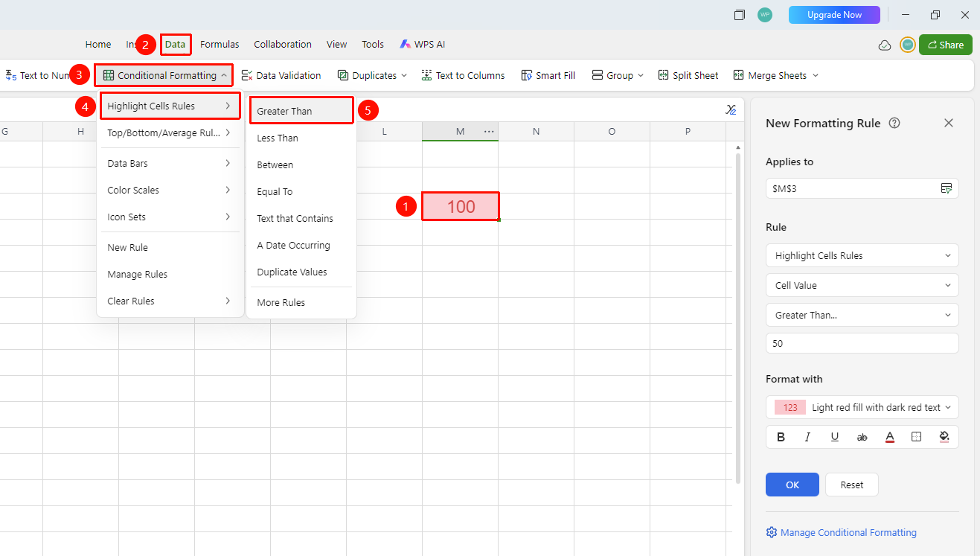Choose Less Than from submenu
Viewport: 980px width, 556px height.
click(x=301, y=138)
